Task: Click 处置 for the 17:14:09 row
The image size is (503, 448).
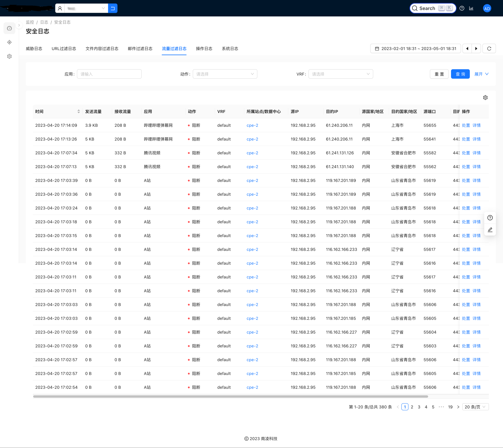Action: [466, 125]
